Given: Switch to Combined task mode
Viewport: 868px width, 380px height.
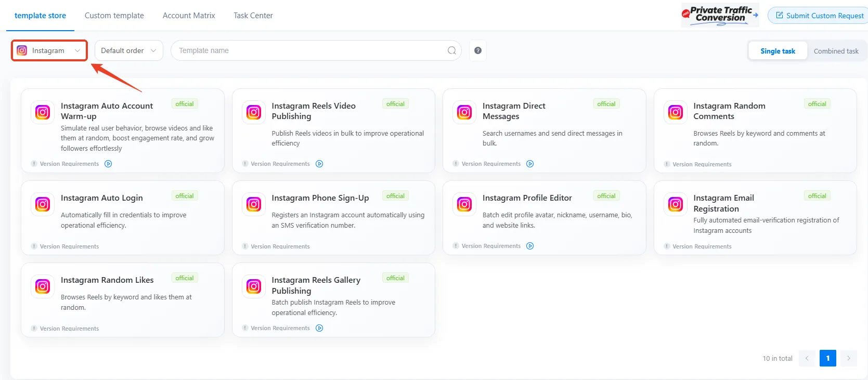Looking at the screenshot, I should coord(836,51).
